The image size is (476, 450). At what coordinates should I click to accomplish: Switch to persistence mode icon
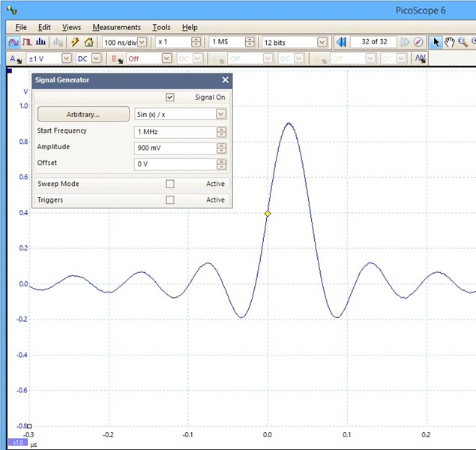click(27, 42)
